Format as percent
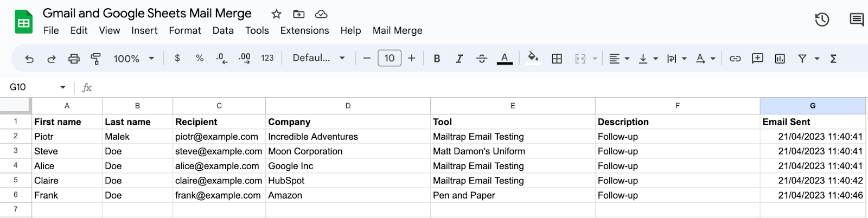This screenshot has height=218, width=868. [200, 58]
